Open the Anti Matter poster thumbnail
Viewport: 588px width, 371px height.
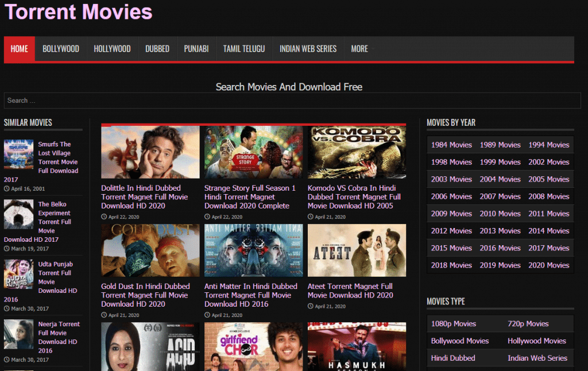pyautogui.click(x=253, y=250)
